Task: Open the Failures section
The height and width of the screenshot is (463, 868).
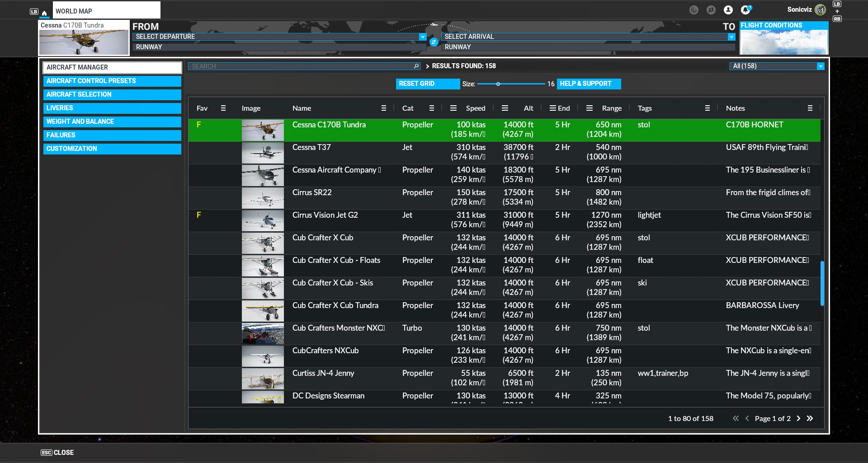Action: (x=112, y=135)
